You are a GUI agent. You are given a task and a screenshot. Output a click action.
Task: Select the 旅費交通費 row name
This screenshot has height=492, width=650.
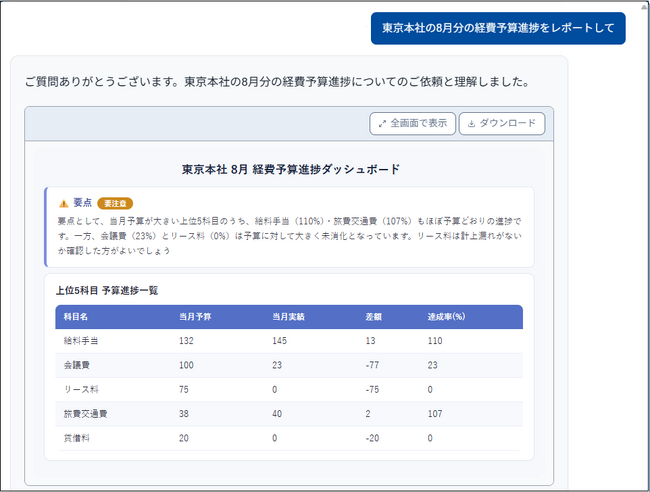(85, 414)
